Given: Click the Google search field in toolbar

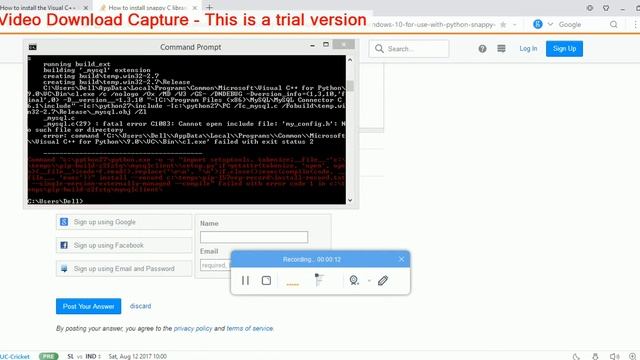Looking at the screenshot, I should click(582, 24).
